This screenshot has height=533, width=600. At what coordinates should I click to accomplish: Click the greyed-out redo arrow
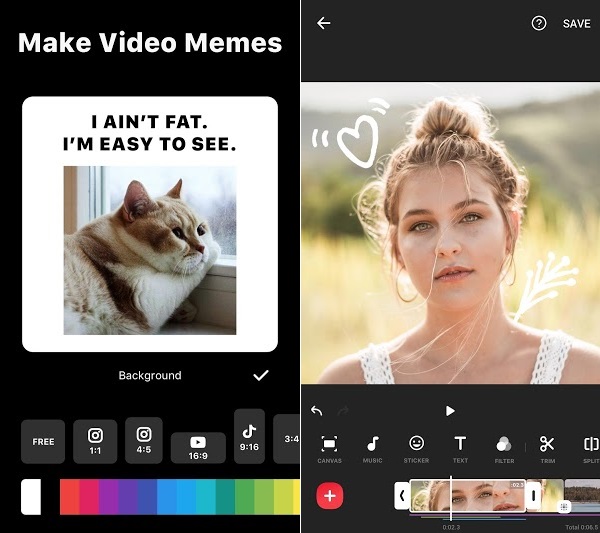tap(343, 411)
